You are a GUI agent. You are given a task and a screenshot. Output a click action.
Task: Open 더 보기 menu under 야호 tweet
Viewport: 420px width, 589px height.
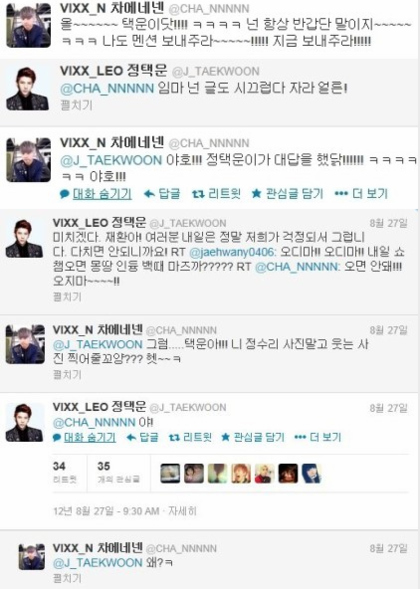click(x=361, y=194)
